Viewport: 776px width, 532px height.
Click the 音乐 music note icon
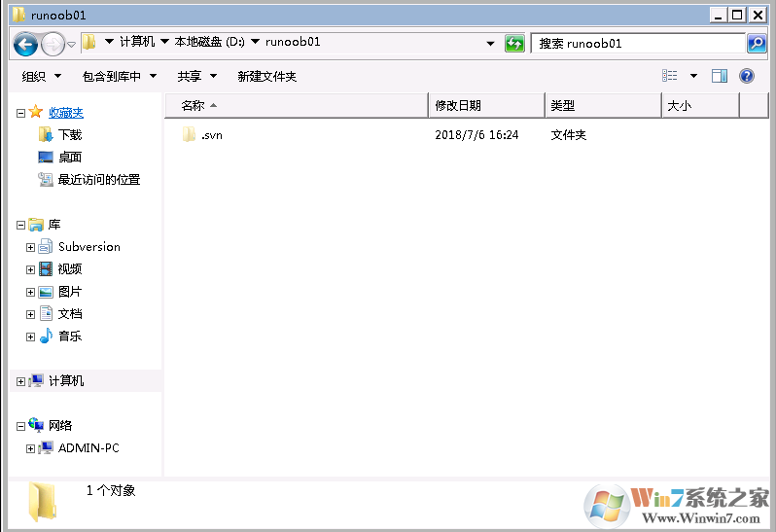click(x=46, y=337)
